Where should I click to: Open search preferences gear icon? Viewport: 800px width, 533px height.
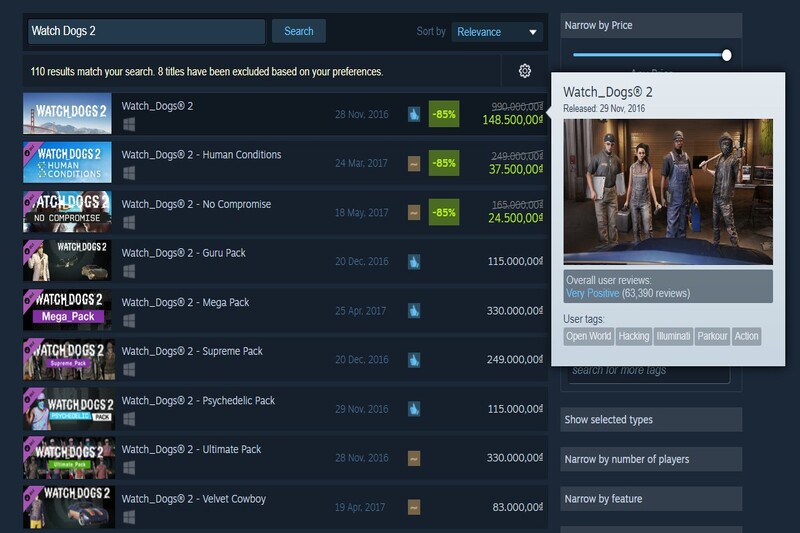click(524, 71)
